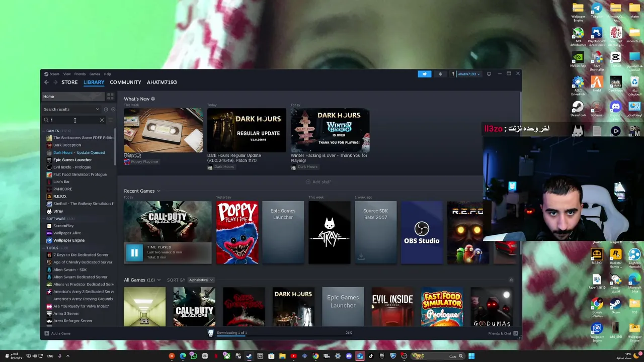644x362 pixels.
Task: Select Liar's Bar in the sidebar
Action: (x=61, y=182)
